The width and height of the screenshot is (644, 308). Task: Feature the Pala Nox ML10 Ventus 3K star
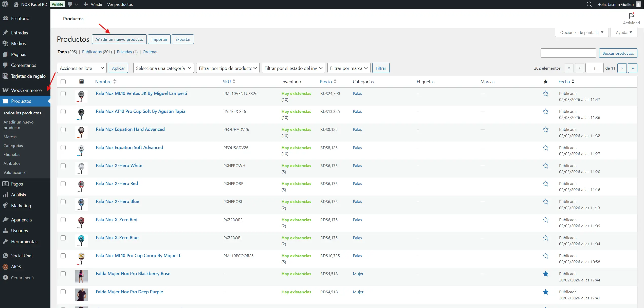pos(545,94)
